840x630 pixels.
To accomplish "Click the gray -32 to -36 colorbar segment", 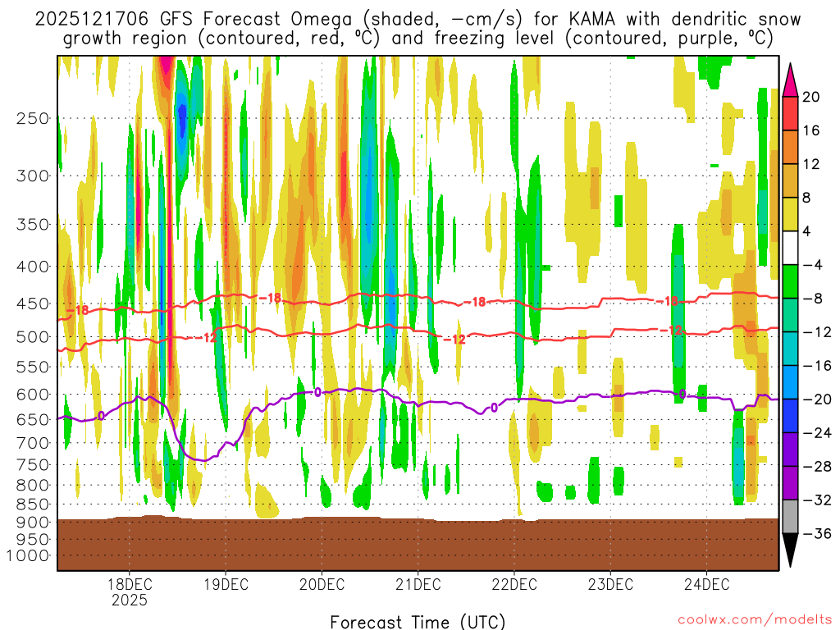I will (790, 517).
